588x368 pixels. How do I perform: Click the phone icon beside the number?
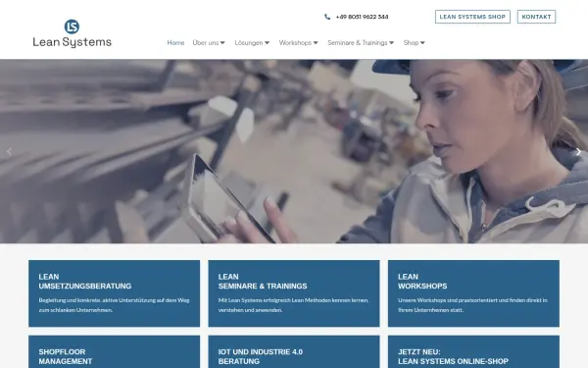(327, 17)
